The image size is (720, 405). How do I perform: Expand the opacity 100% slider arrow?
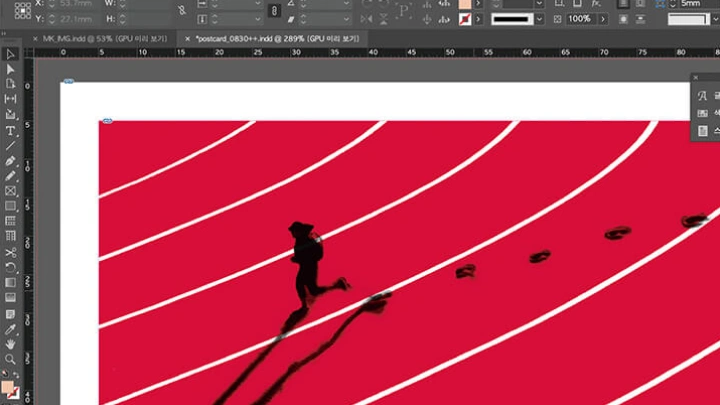pyautogui.click(x=600, y=19)
